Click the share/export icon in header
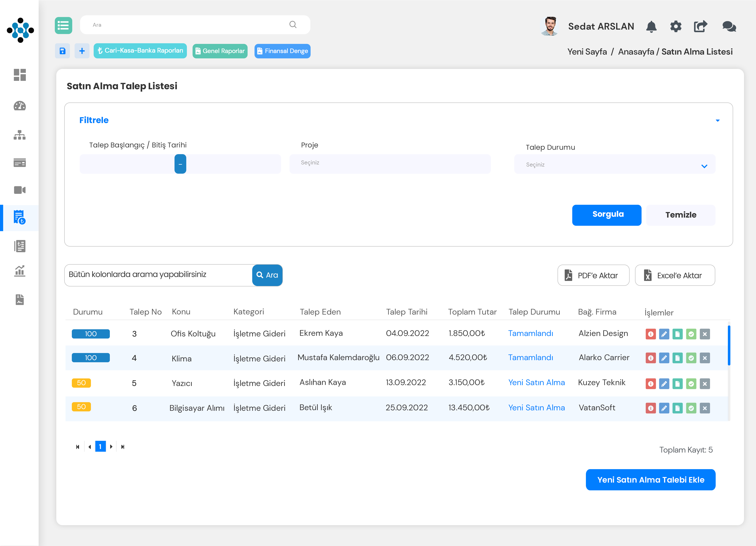Image resolution: width=756 pixels, height=546 pixels. (x=700, y=26)
